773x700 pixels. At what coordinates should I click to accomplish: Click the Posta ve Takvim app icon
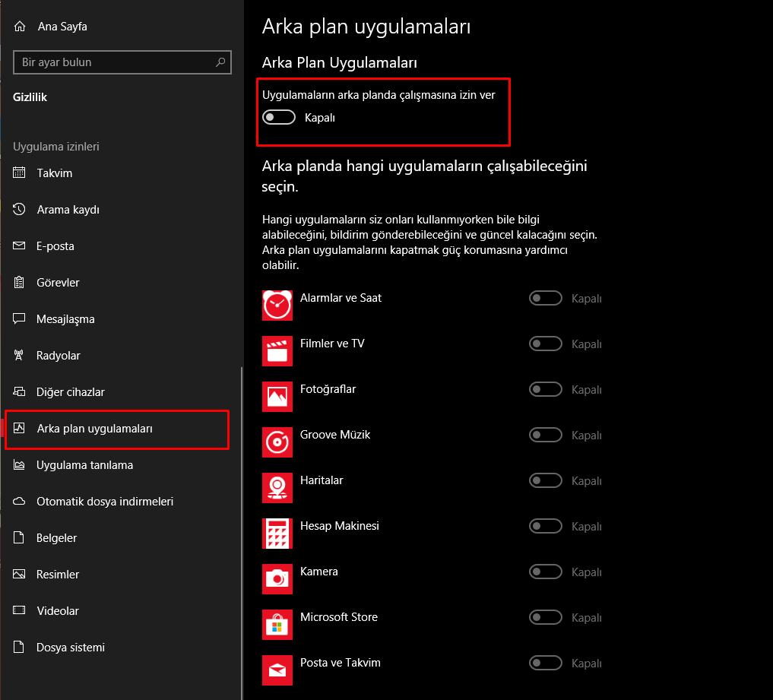coord(277,670)
